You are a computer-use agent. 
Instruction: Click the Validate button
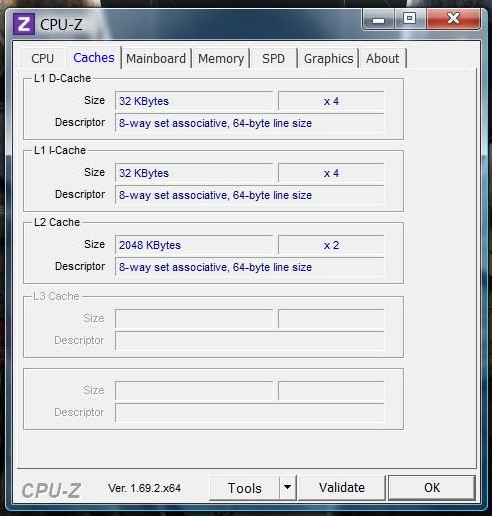(342, 488)
